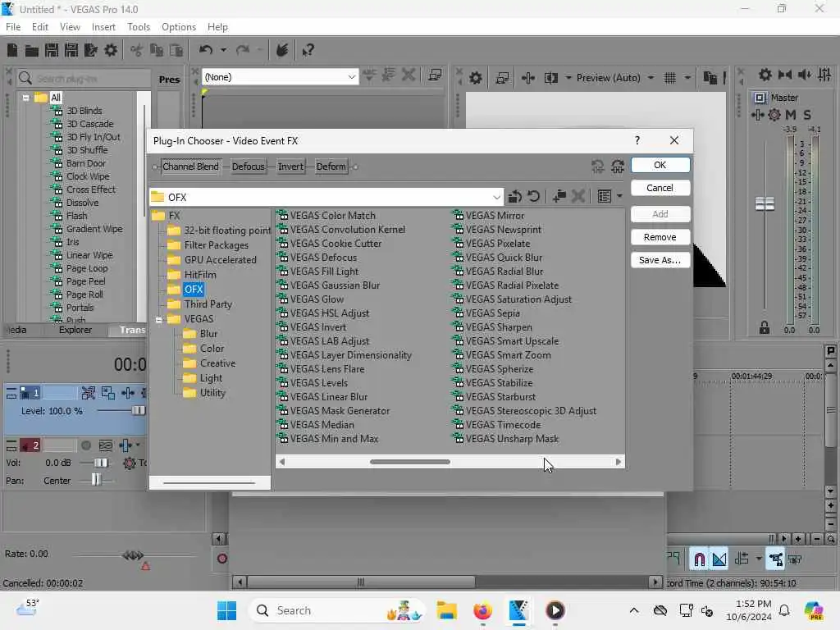Open the Tools menu

click(138, 27)
